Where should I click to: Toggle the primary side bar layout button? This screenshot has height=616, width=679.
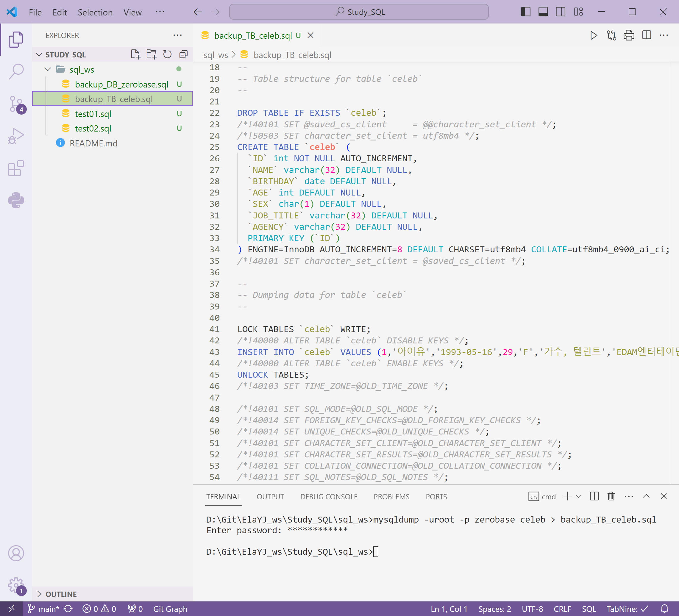click(x=525, y=12)
